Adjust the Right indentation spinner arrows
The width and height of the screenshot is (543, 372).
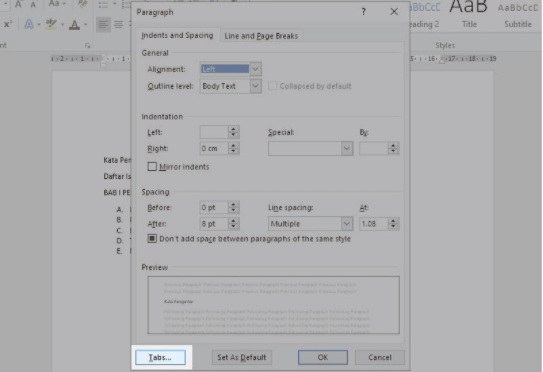pos(233,148)
